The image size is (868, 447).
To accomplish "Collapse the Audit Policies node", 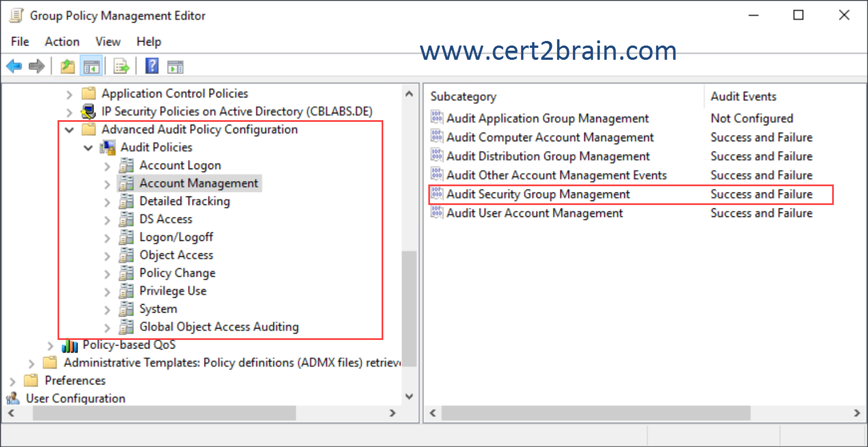I will [x=88, y=148].
